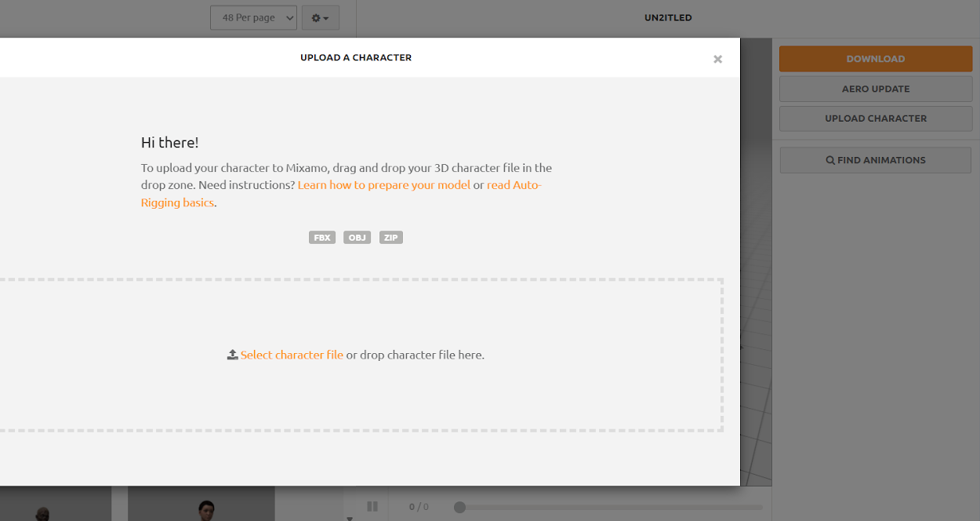Click the Aero Update button

click(x=876, y=89)
